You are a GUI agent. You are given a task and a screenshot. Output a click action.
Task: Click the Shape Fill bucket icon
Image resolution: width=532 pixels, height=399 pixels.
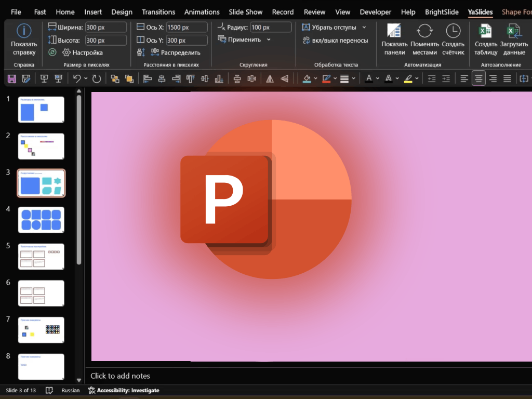[307, 79]
